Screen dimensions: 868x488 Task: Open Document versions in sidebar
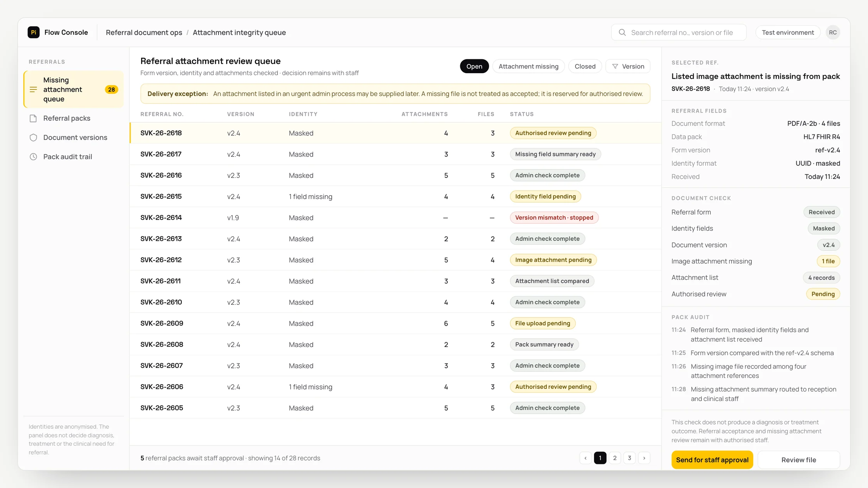pyautogui.click(x=74, y=137)
